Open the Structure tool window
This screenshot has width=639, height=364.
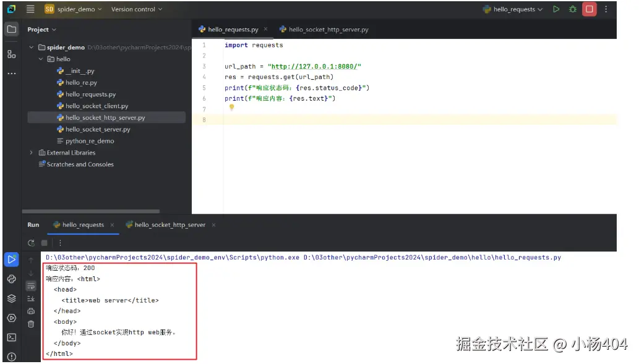(x=11, y=54)
